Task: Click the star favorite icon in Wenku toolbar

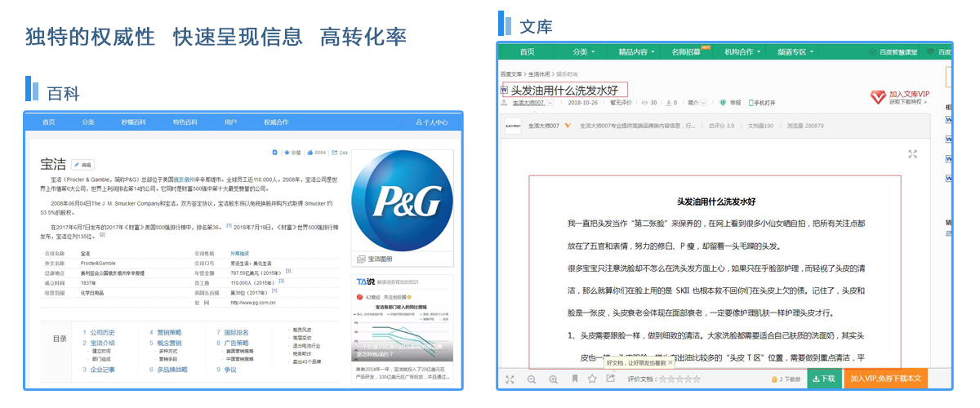Action: (x=592, y=379)
